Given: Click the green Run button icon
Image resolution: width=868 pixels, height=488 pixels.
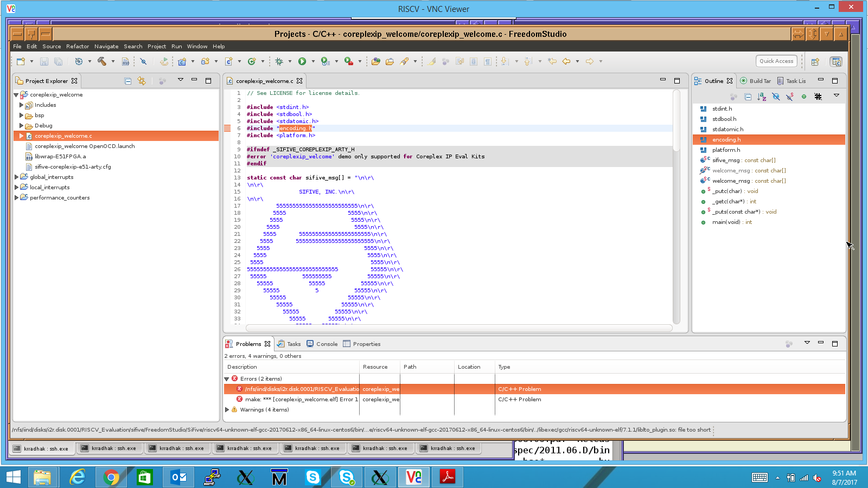Looking at the screenshot, I should (x=302, y=61).
